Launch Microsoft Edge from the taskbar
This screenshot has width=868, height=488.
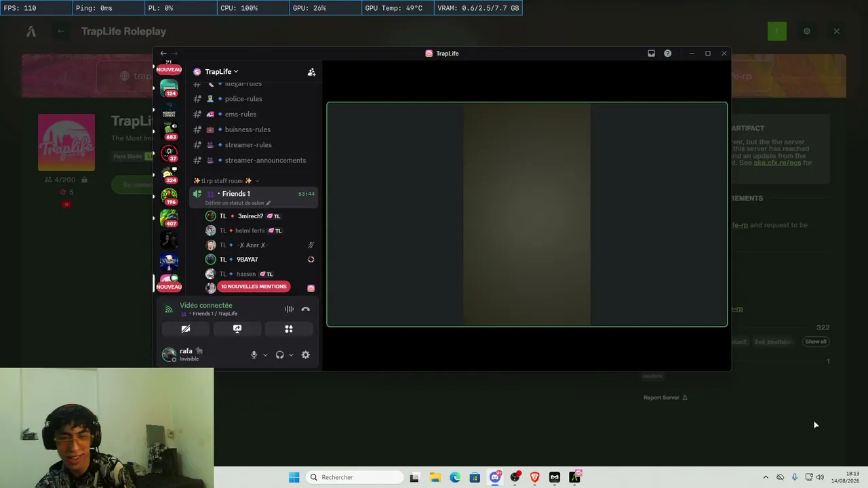pyautogui.click(x=455, y=477)
